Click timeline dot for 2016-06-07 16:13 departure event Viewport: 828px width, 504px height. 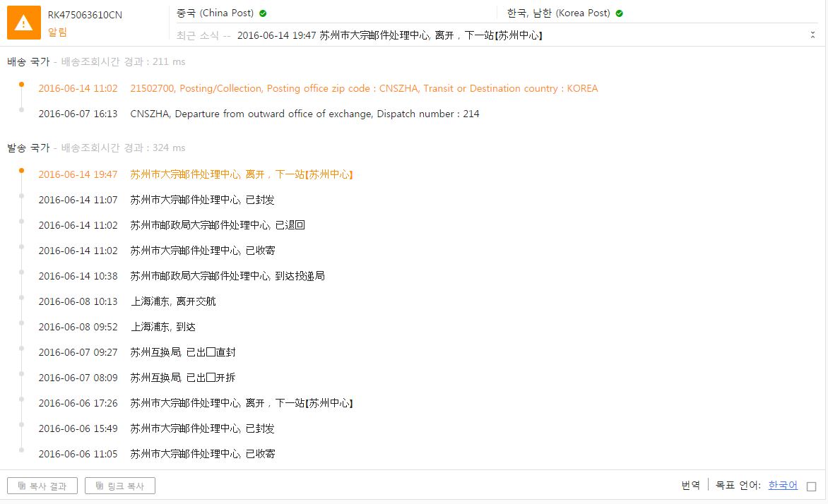(21, 109)
